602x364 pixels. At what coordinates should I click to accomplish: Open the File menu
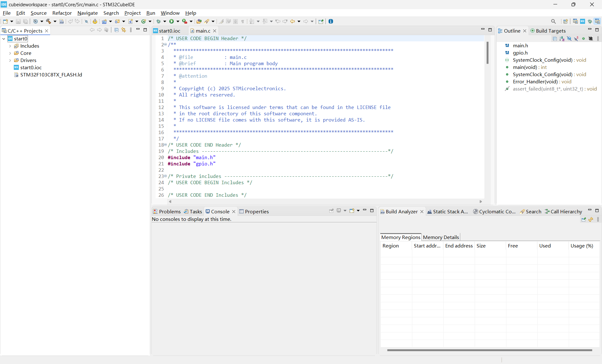(x=7, y=13)
